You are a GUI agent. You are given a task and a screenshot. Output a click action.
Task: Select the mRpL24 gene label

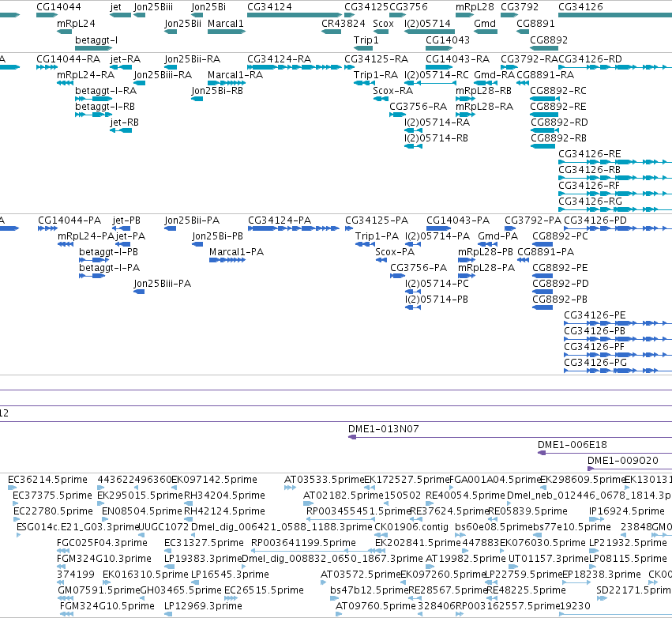pos(76,24)
